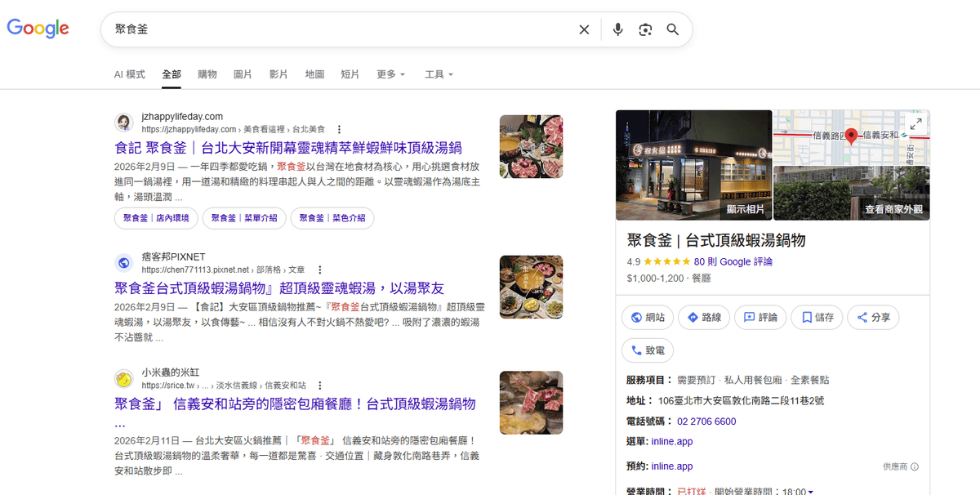Screen dimensions: 980x495
Task: Click the 小米蟲的米缸 site favicon
Action: 124,378
